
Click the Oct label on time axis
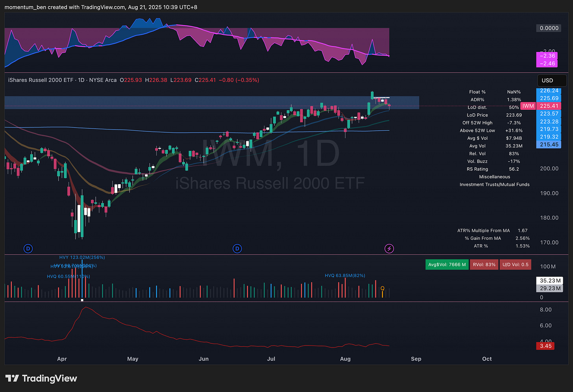coord(487,359)
